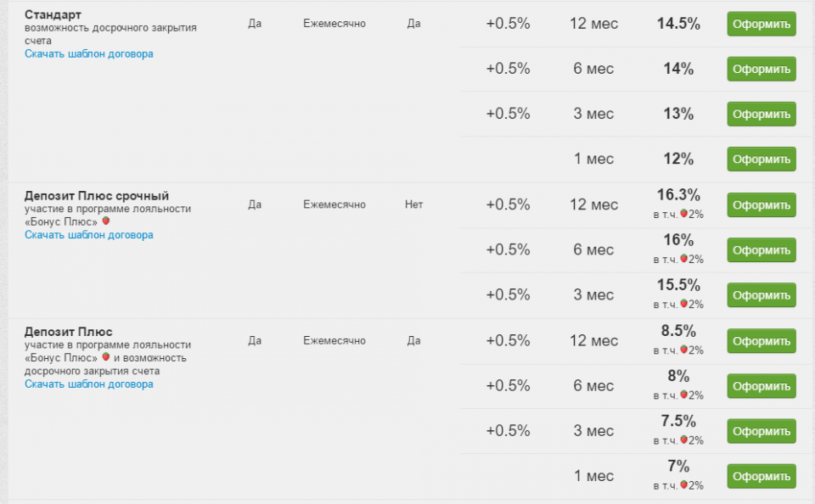
Task: Click Оформить for the 13% rate
Action: [761, 115]
